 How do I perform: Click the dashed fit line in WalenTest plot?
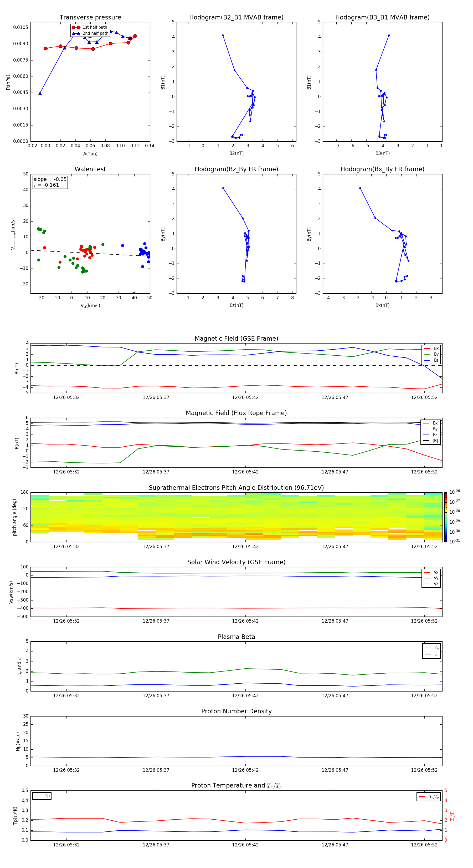[90, 253]
